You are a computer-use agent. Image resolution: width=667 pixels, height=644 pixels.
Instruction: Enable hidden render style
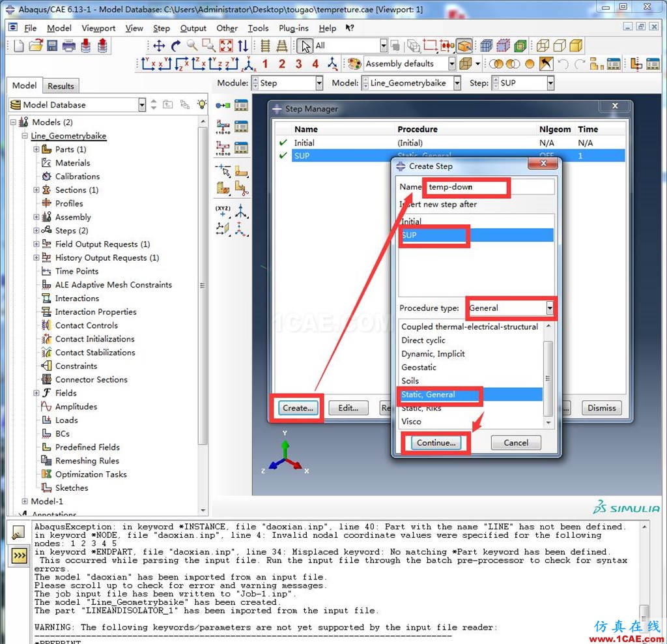[560, 46]
